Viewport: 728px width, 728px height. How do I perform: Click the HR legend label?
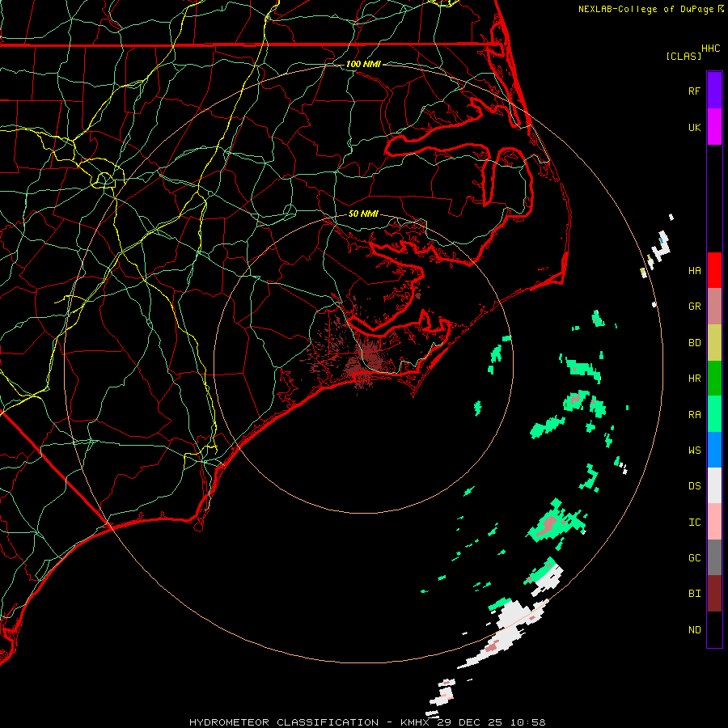694,379
